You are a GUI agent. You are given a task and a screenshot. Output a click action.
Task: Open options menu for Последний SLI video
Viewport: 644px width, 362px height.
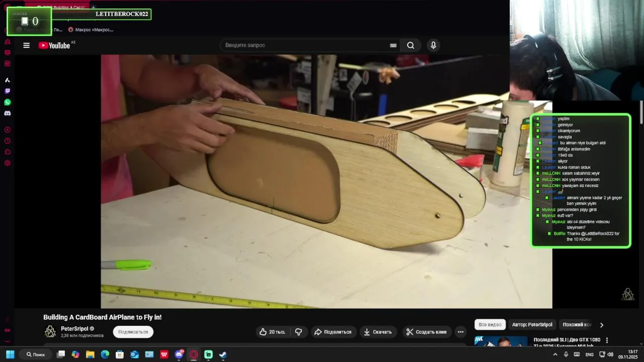click(607, 340)
